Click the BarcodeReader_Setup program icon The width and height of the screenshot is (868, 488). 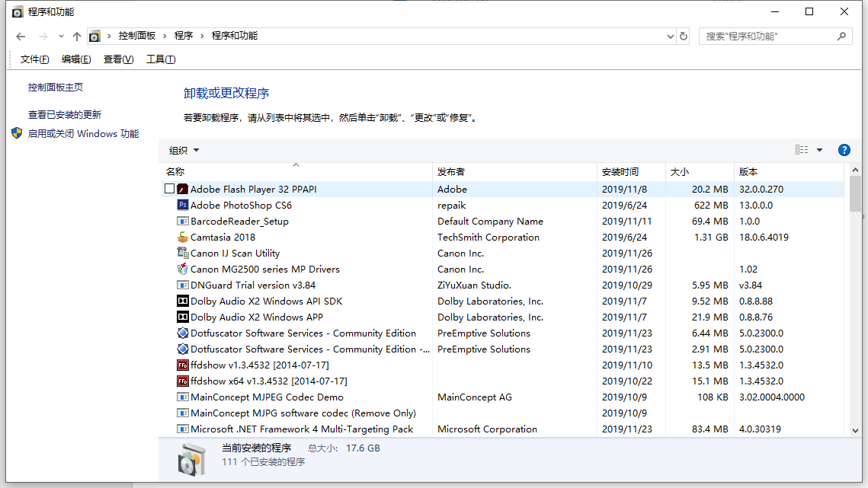coord(183,222)
